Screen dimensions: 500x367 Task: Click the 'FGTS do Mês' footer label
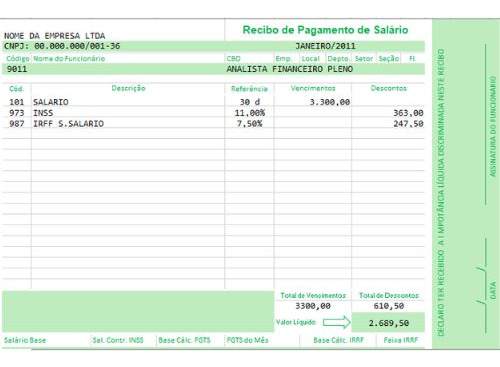(x=248, y=340)
